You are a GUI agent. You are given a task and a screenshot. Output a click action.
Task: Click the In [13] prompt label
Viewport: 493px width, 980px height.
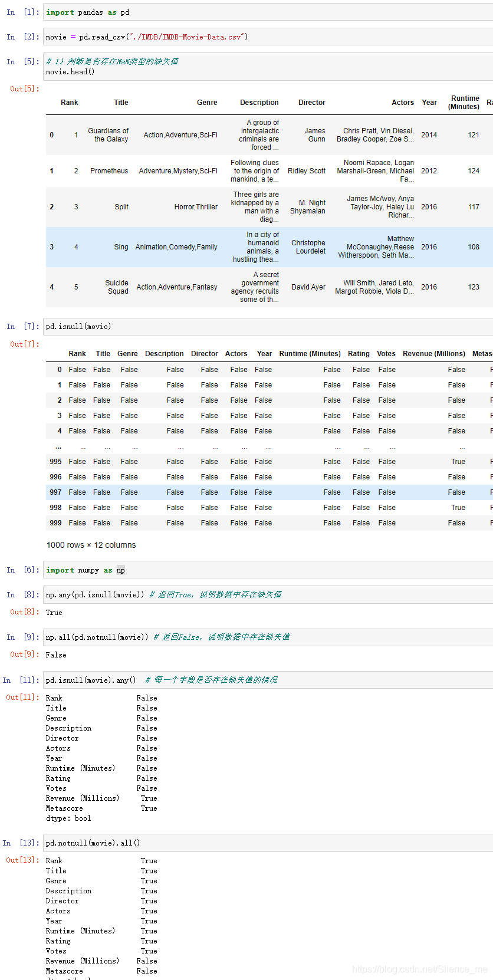coord(21,843)
